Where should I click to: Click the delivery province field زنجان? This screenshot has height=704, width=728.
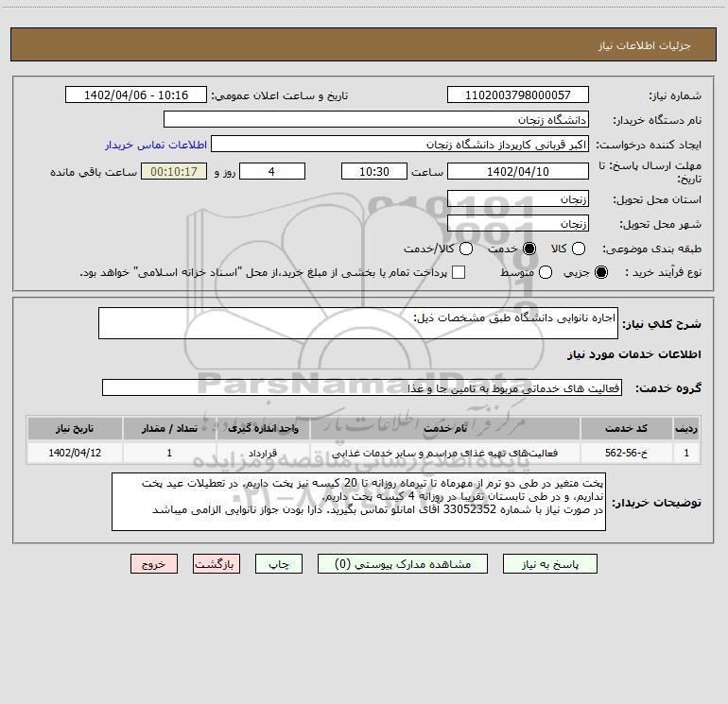518,198
